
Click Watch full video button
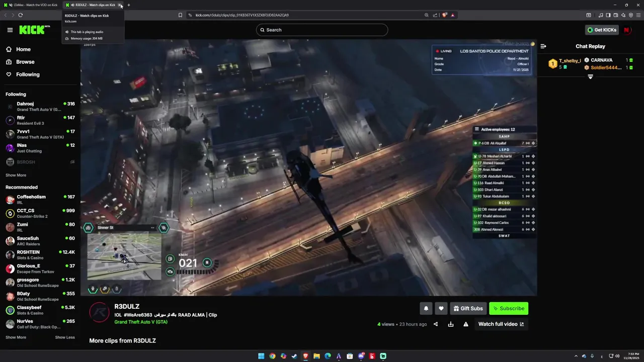(x=501, y=324)
